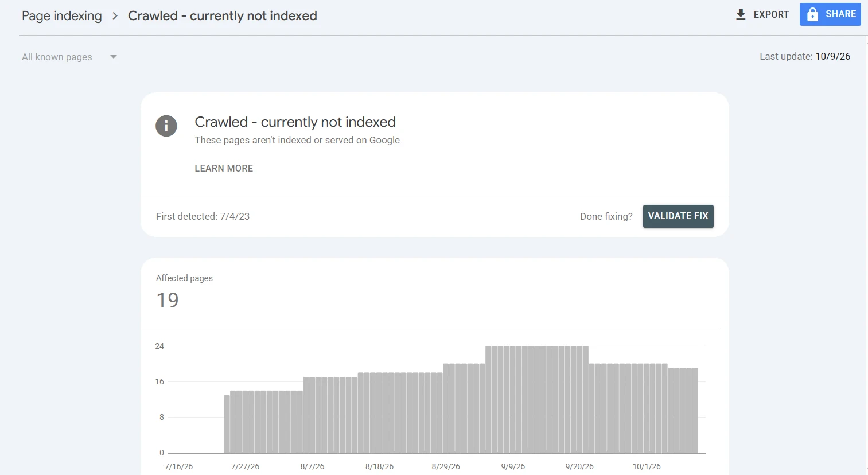Click the 8/29/26 date on the chart axis
This screenshot has height=475, width=868.
point(446,466)
